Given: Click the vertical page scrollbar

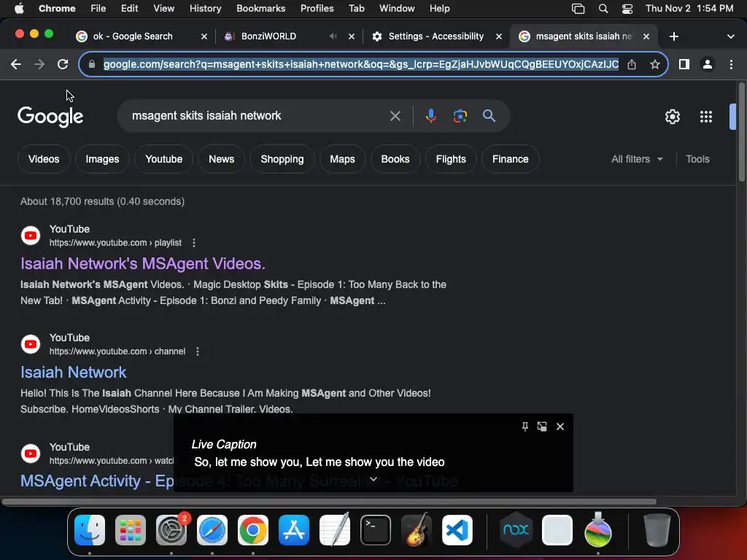Looking at the screenshot, I should coord(741,133).
